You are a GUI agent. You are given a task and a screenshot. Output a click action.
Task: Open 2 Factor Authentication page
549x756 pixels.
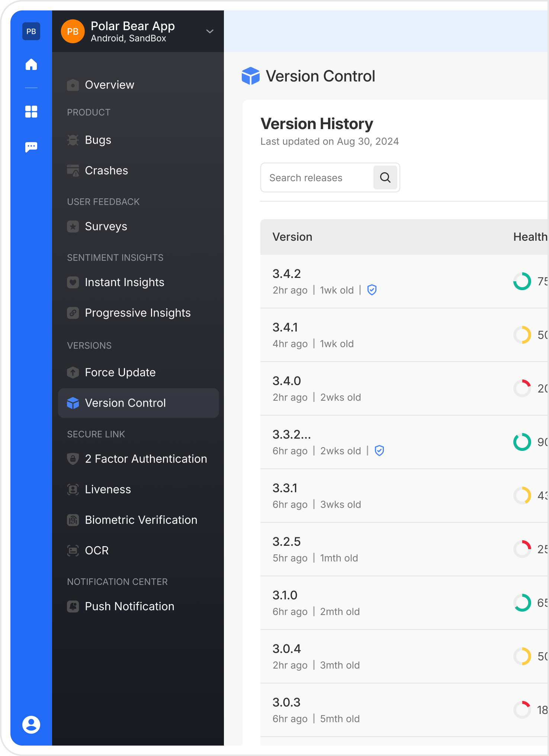click(x=146, y=459)
